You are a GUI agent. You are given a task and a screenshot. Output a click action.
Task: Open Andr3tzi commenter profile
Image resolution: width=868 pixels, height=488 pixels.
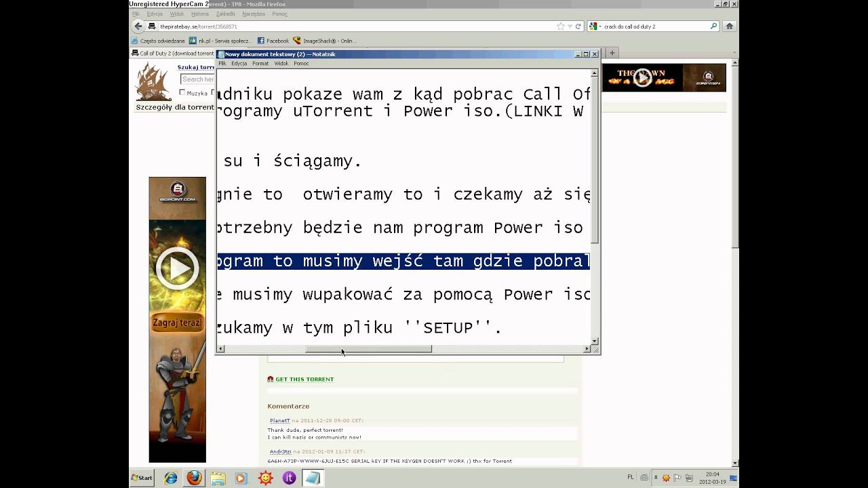[280, 451]
